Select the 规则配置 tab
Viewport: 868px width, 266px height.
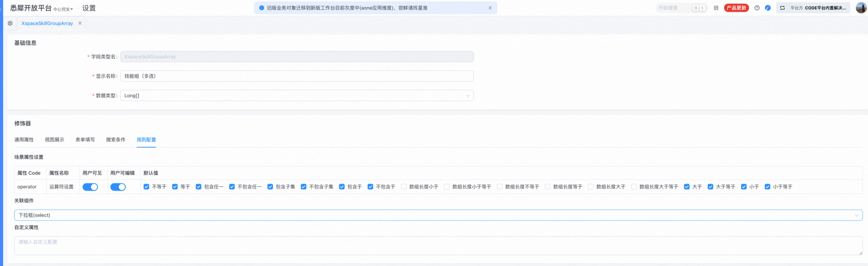tap(146, 140)
